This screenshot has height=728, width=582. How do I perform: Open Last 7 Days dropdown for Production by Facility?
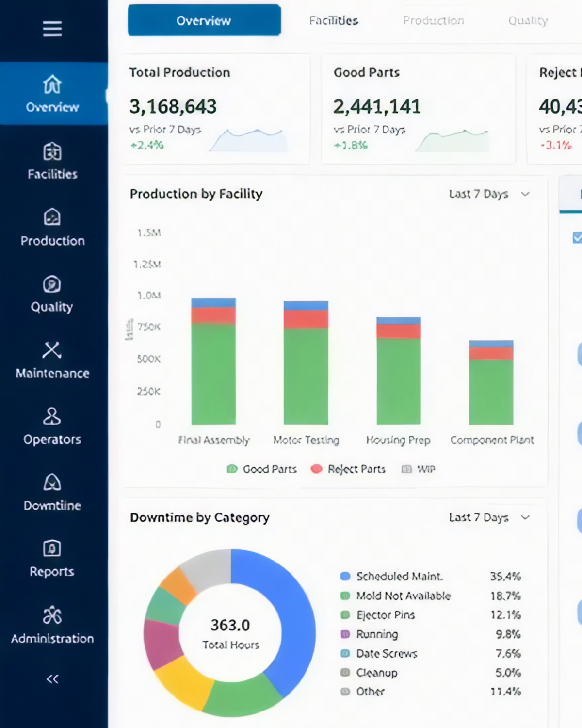(489, 194)
